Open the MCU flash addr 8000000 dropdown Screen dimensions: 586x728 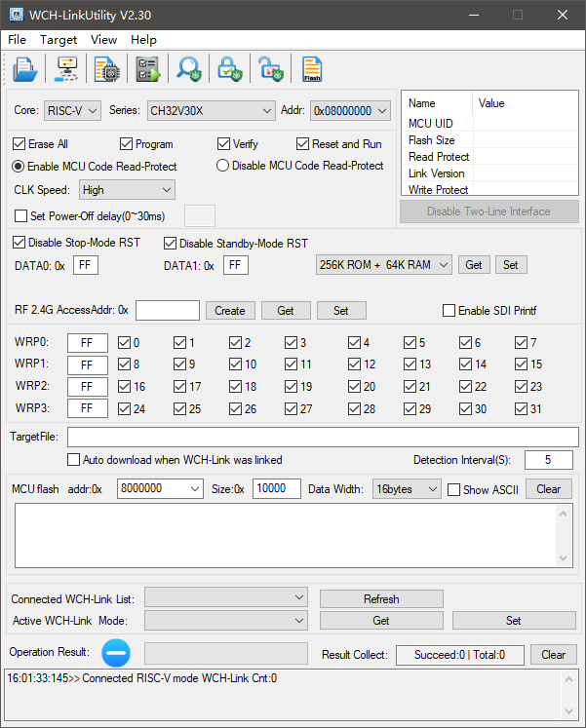pos(160,488)
